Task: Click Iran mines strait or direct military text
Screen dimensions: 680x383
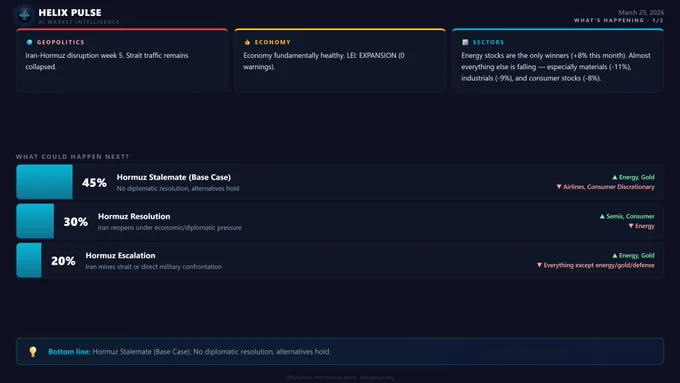Action: coord(154,266)
